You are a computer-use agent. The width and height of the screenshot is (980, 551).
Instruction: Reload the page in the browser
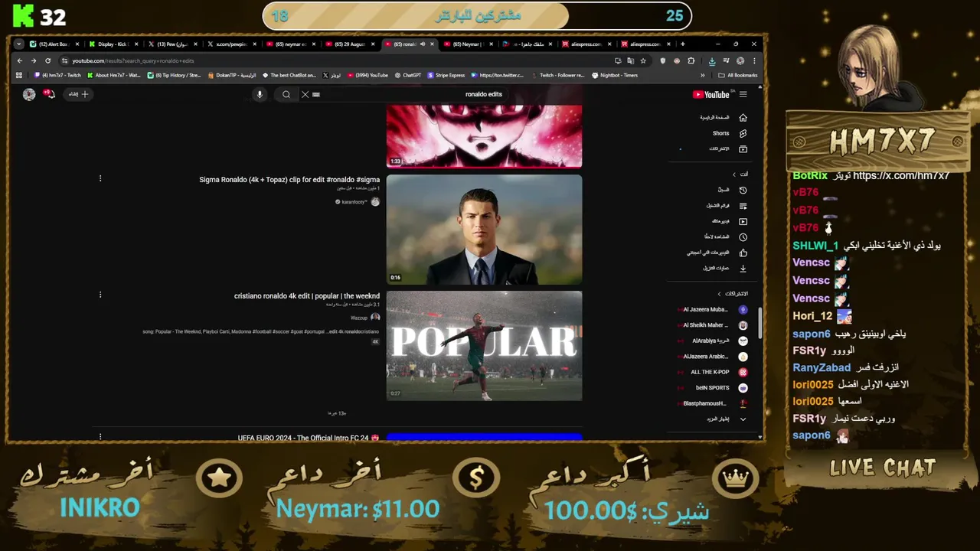[47, 60]
